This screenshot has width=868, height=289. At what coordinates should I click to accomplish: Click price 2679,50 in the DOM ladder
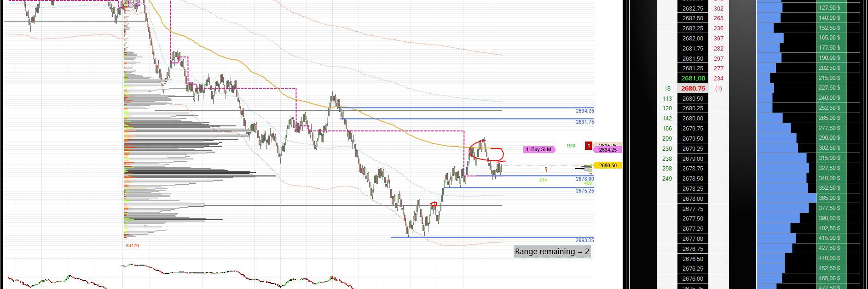693,139
